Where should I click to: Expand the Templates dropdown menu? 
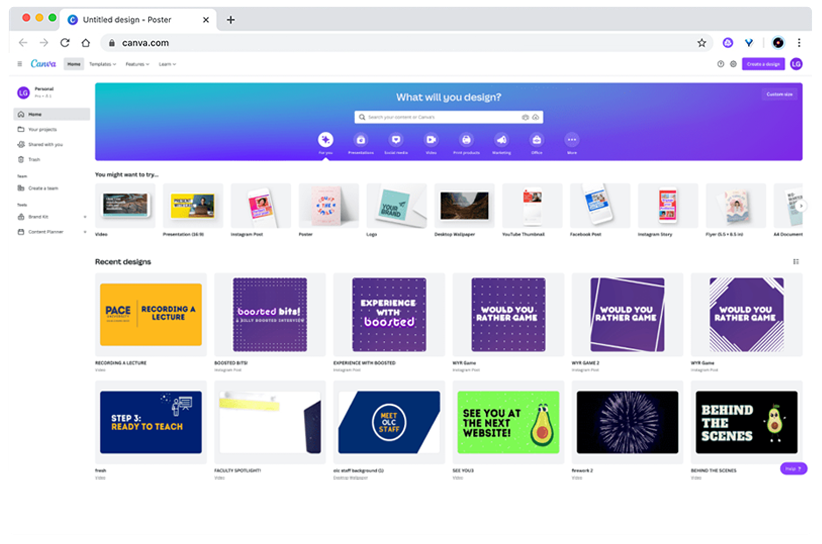(102, 64)
